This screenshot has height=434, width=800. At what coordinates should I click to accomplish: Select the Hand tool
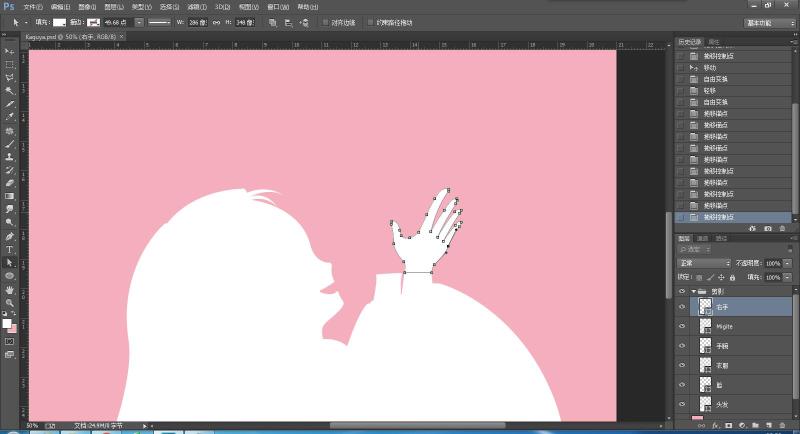coord(9,290)
